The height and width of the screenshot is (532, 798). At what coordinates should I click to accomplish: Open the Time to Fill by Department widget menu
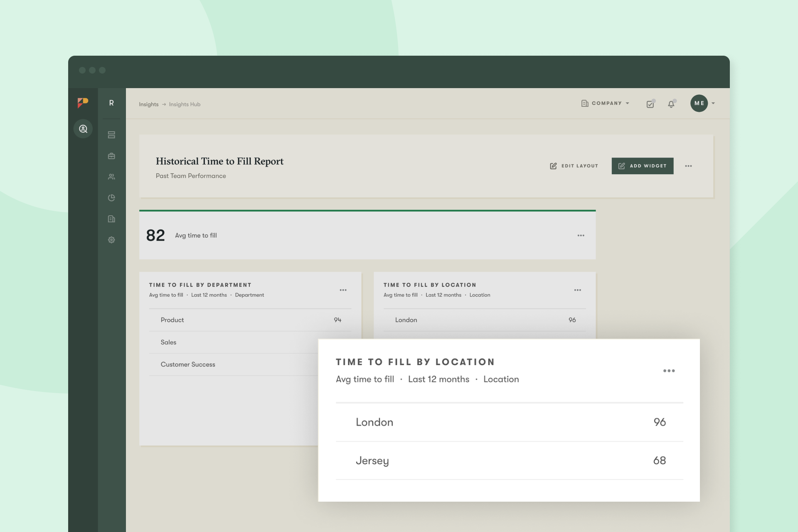pos(343,290)
